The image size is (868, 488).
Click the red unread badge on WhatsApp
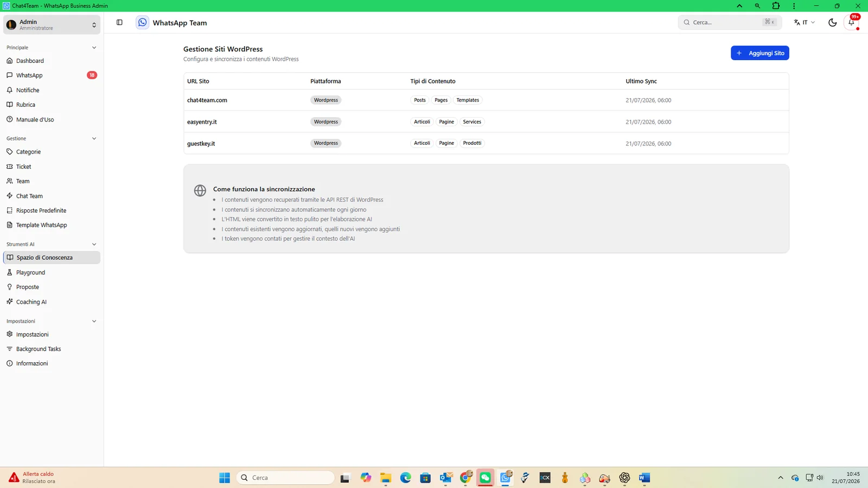point(92,75)
